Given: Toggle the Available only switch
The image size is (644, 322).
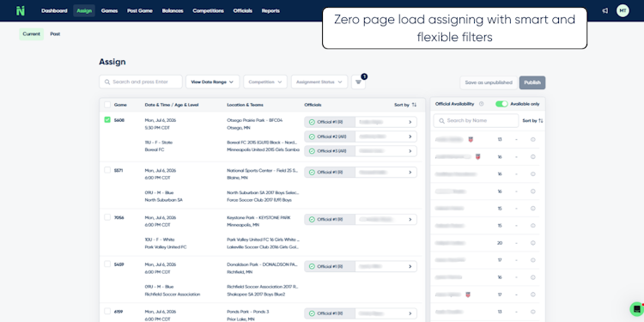Looking at the screenshot, I should coord(501,104).
